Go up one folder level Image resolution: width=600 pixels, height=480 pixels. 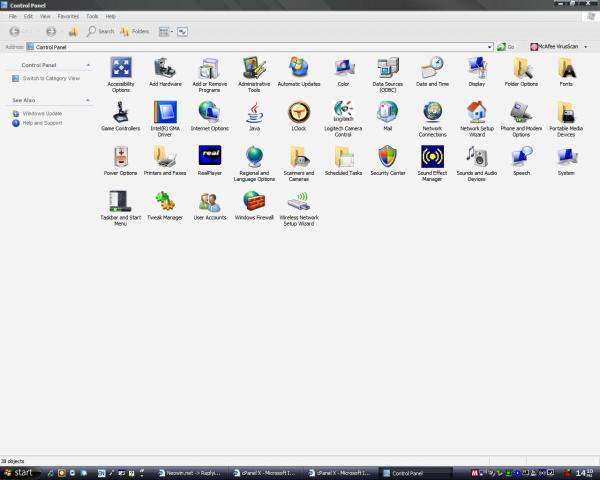click(x=73, y=31)
